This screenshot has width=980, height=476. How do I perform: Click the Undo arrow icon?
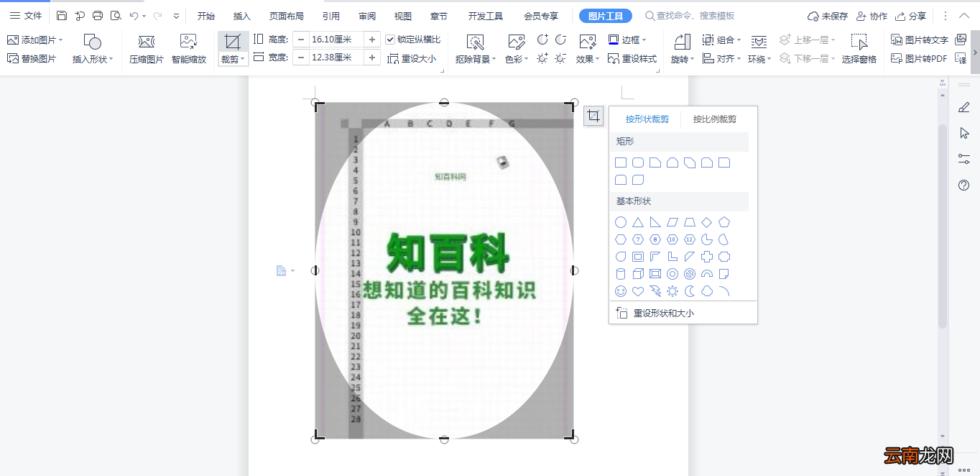(x=134, y=16)
